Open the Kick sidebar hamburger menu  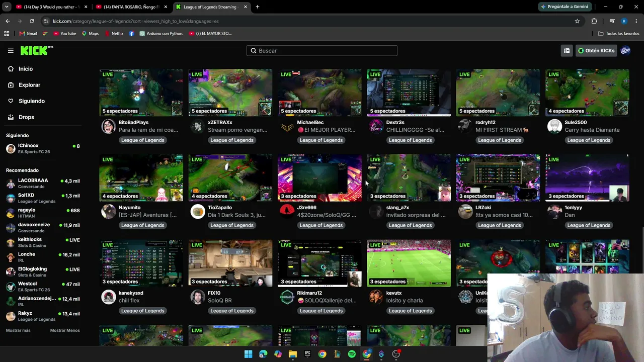pos(11,51)
